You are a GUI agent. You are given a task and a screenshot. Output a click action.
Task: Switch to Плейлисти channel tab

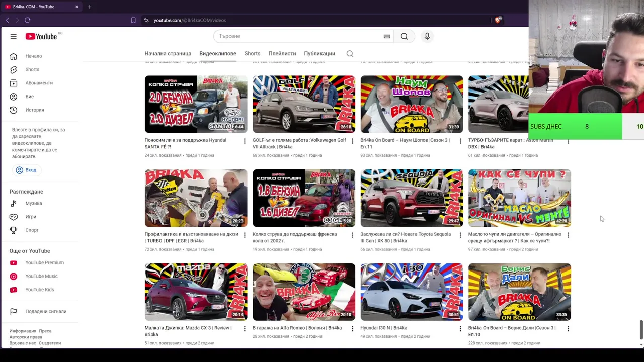coord(282,53)
